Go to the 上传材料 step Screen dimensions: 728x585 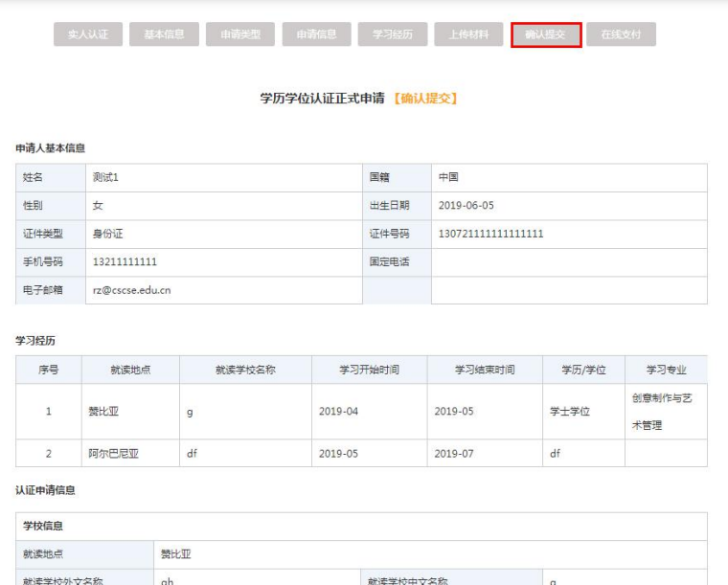(468, 35)
